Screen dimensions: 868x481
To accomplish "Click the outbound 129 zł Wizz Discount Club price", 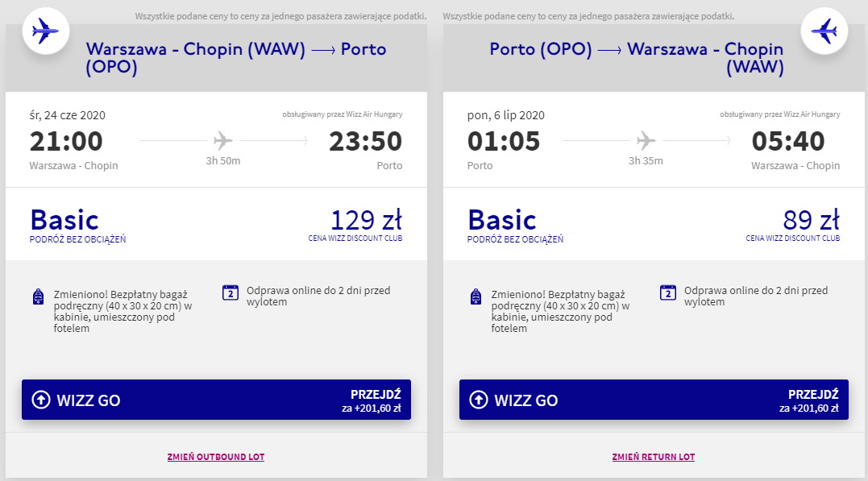I will pos(366,221).
